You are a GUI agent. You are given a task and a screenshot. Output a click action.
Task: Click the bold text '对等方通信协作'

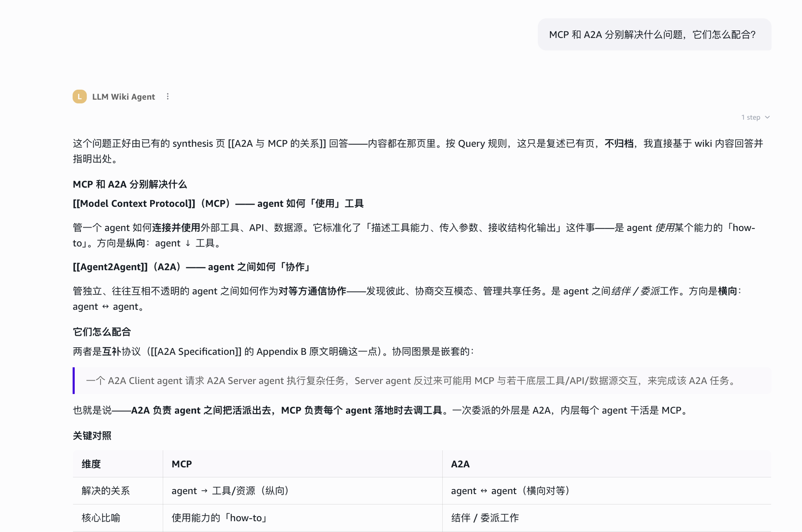(x=312, y=291)
